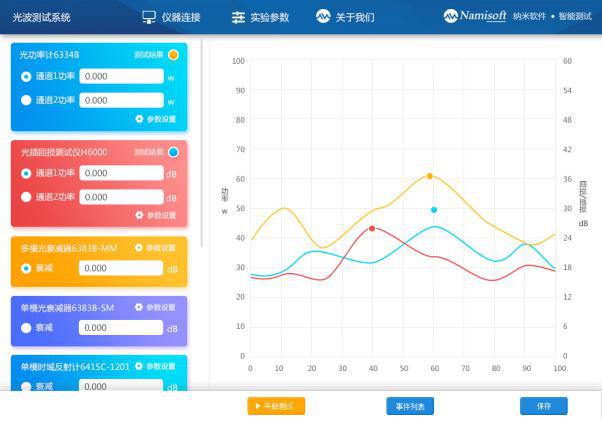
Task: Click gear icon in 多模光衰减器6383B-MM card
Action: (x=139, y=248)
